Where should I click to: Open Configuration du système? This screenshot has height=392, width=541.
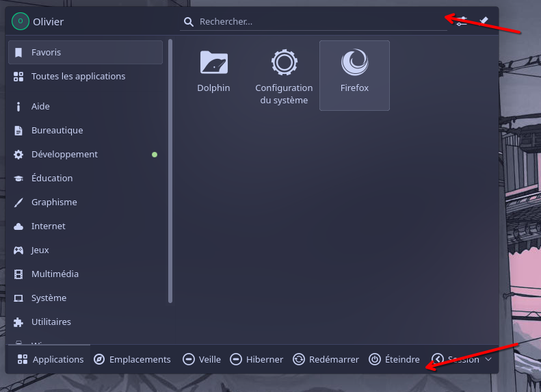tap(284, 75)
